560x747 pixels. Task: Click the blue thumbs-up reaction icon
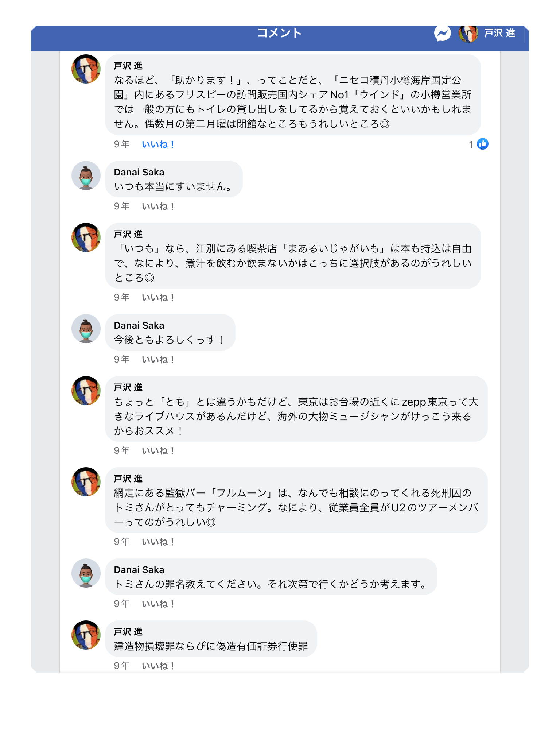pos(483,144)
